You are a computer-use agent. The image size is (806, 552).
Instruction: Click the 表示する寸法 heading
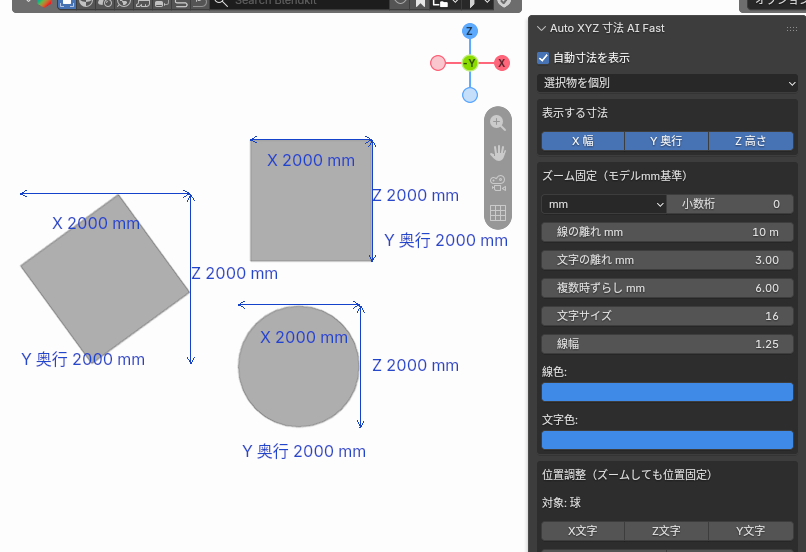[x=575, y=113]
